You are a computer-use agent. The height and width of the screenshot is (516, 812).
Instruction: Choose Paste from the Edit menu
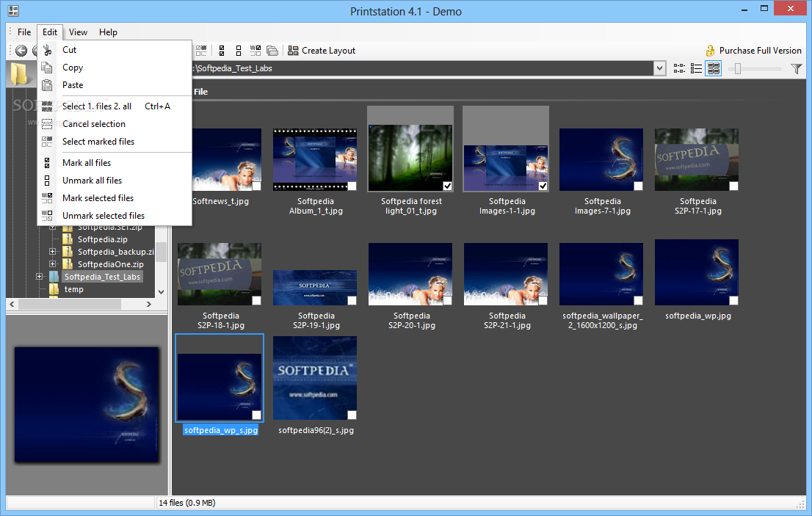(x=115, y=85)
